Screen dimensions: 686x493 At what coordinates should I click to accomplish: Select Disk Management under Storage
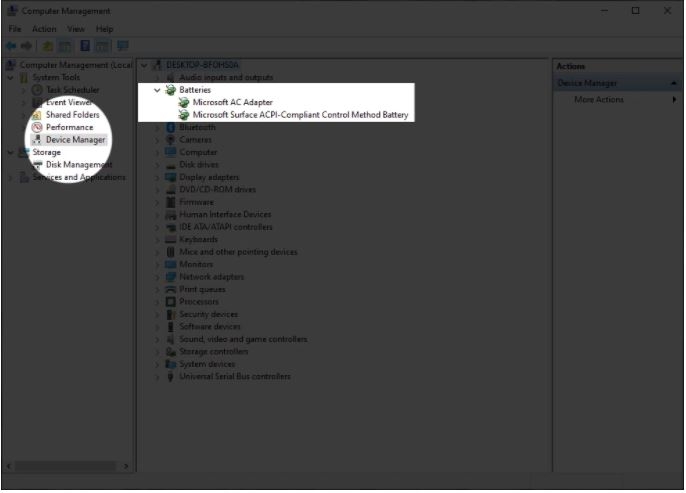(x=79, y=164)
